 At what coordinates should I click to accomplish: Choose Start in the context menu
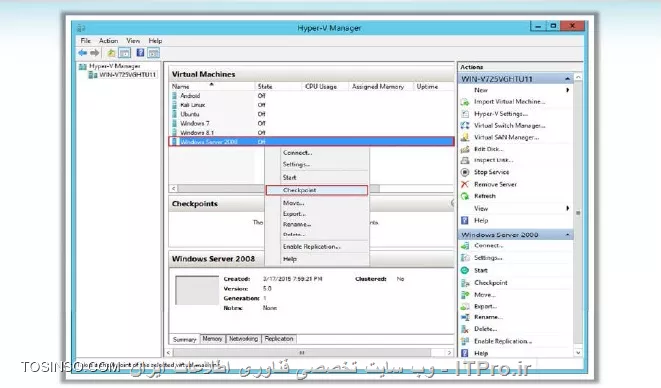pos(317,178)
